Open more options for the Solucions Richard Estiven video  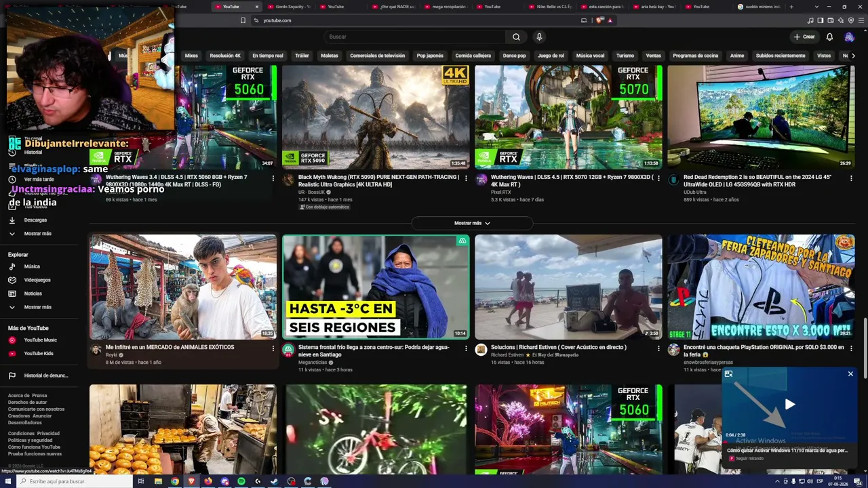point(658,348)
